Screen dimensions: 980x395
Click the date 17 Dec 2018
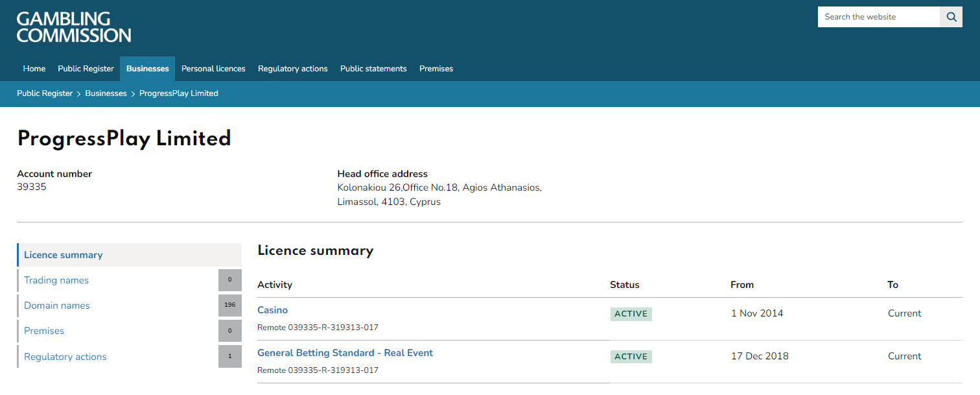point(760,356)
